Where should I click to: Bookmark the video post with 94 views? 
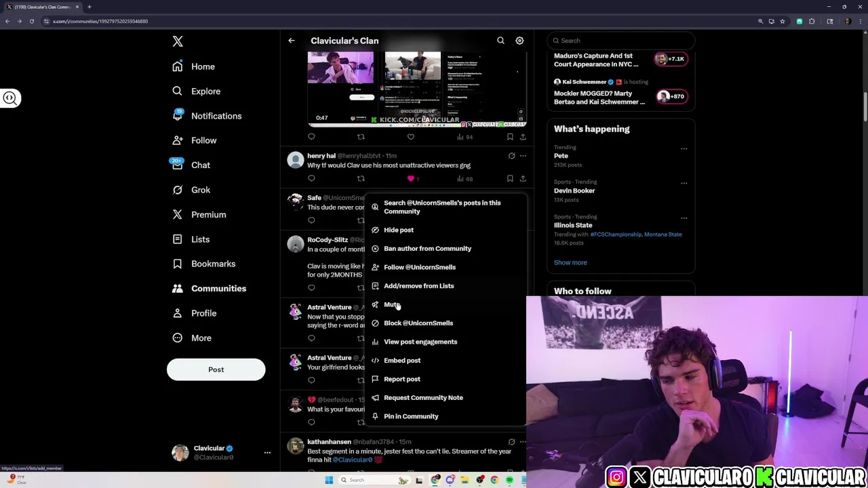510,137
